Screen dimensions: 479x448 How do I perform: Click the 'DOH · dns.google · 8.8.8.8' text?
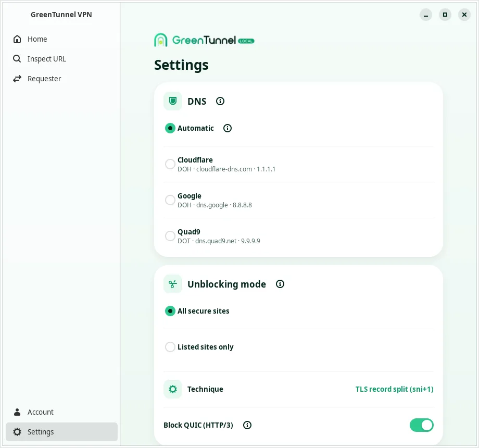215,205
